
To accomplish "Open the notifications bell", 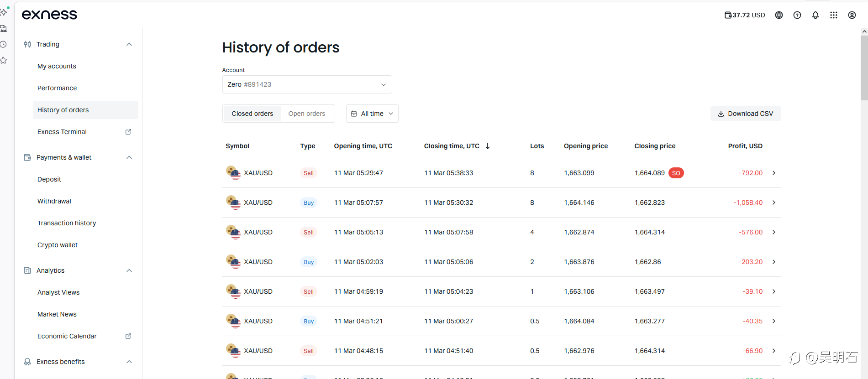I will point(815,15).
